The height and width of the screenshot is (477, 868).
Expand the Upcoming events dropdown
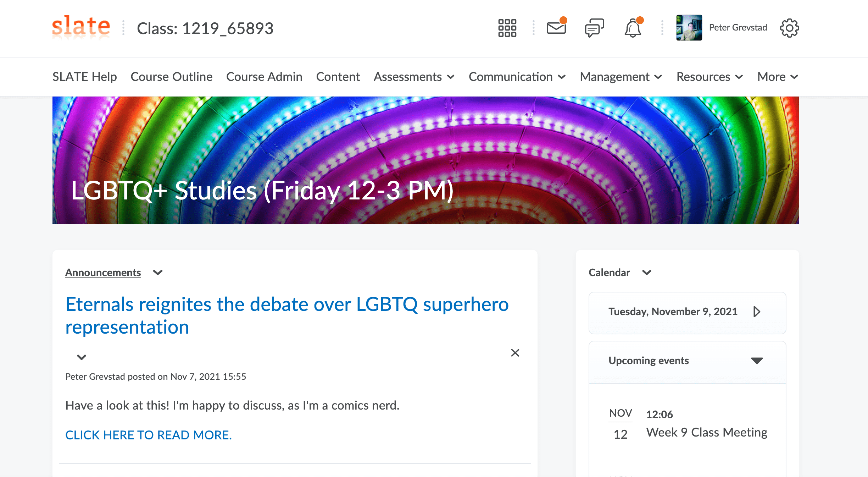click(x=757, y=361)
